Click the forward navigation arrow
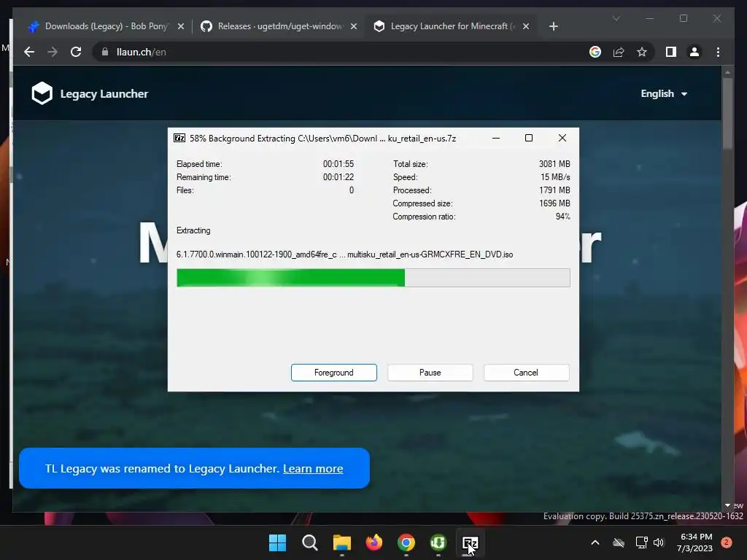 53,52
